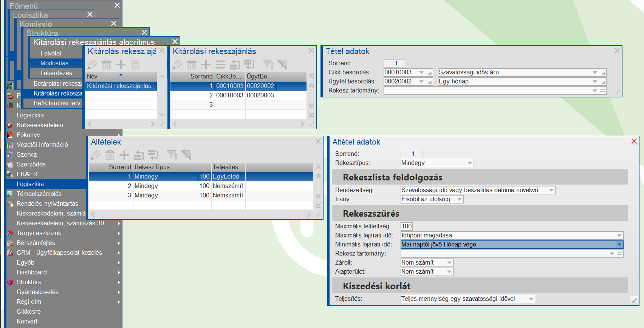Image resolution: width=644 pixels, height=328 pixels.
Task: Open the Minimális lejárati idő dropdown
Action: tap(619, 245)
